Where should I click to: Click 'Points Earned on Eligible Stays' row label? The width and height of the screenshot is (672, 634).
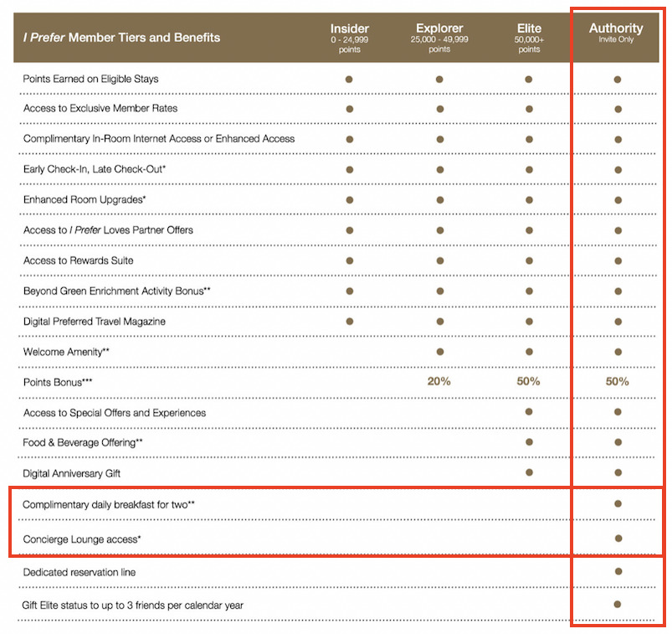(x=91, y=79)
